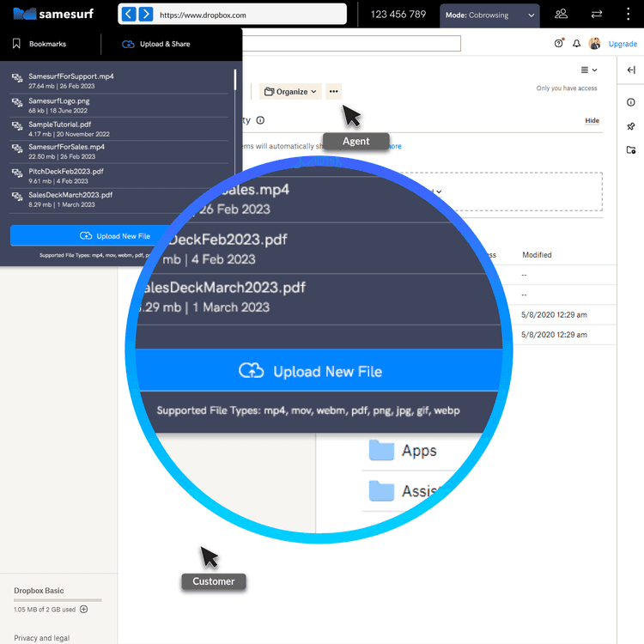Click the Dropbox search field
The height and width of the screenshot is (644, 644).
(x=351, y=43)
